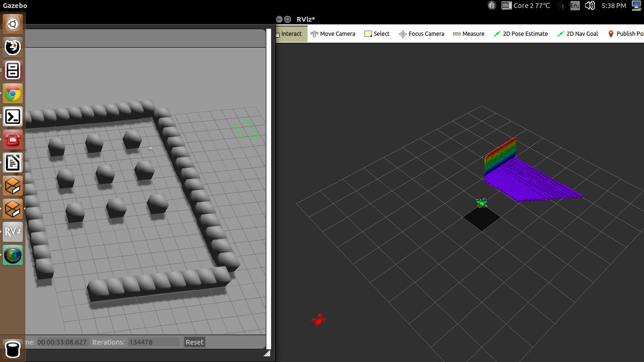This screenshot has width=644, height=362.
Task: Click the Iterations value field
Action: [x=154, y=342]
